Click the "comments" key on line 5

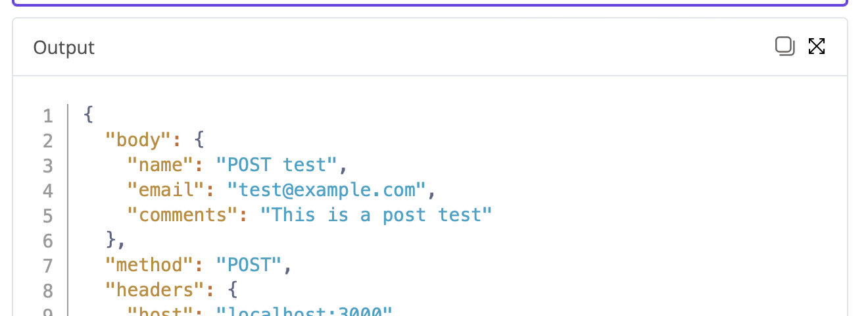[x=182, y=215]
